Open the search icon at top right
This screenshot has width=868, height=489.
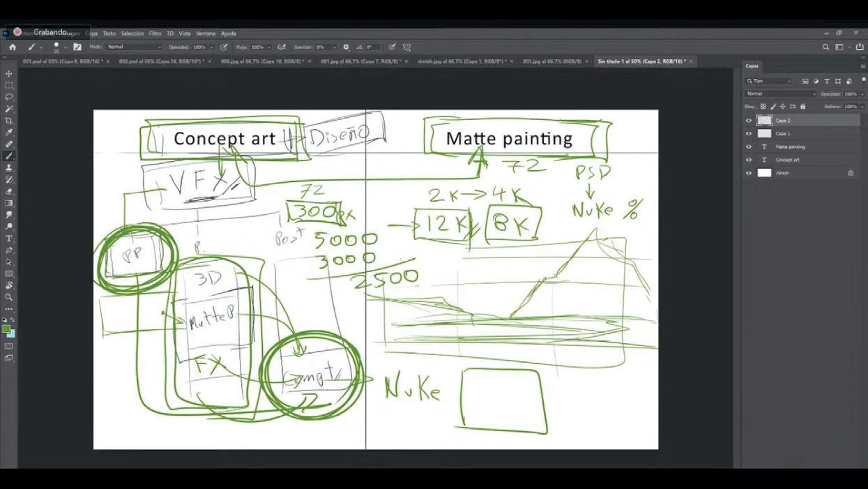(825, 47)
